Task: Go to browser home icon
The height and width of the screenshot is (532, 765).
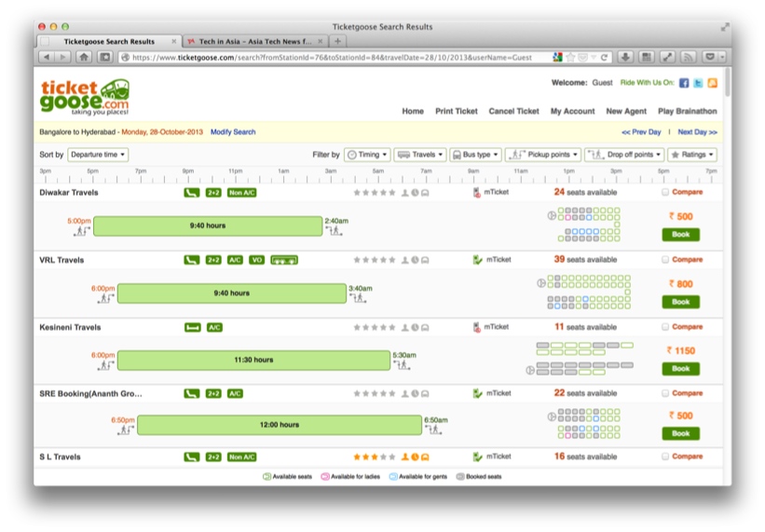Action: point(84,57)
